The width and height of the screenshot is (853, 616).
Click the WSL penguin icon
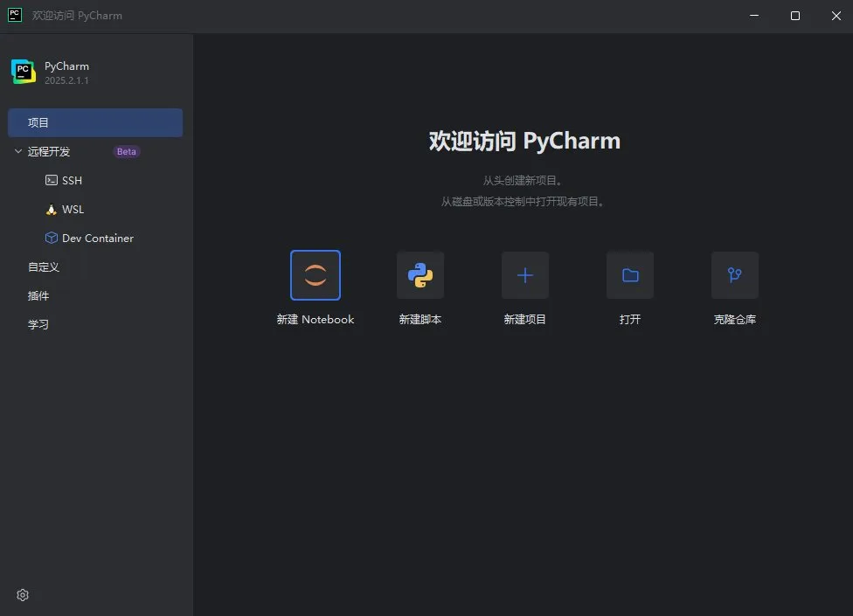click(52, 210)
